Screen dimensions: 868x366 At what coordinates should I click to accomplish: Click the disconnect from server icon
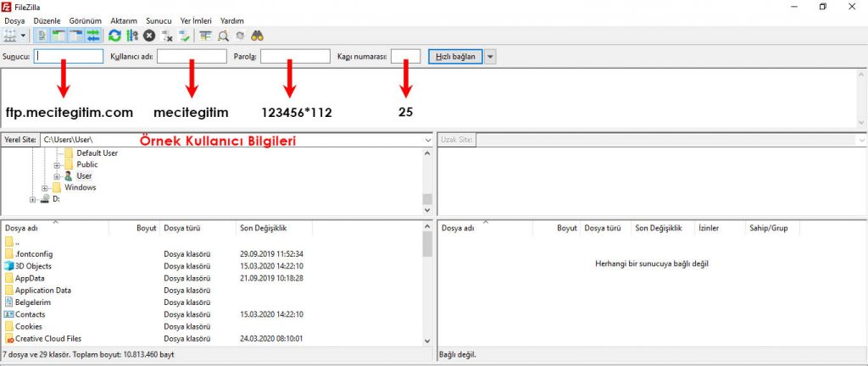[x=167, y=36]
